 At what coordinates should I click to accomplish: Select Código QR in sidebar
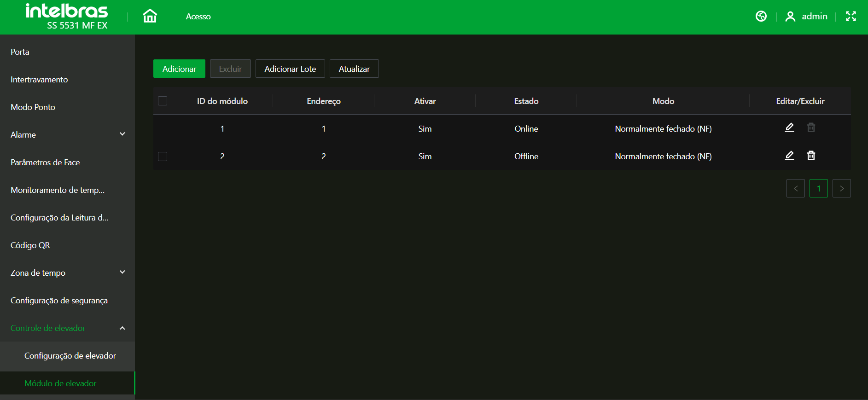[67, 245]
